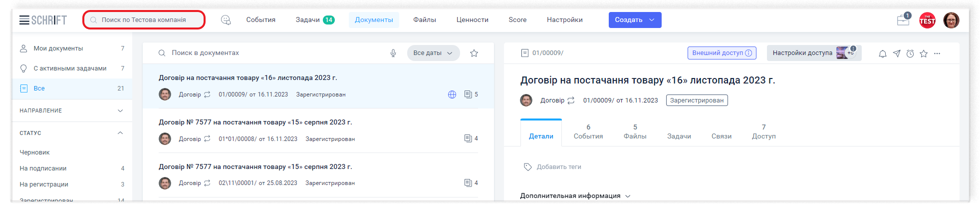Screen dimensions: 980x212
Task: Click the chat assistant icon in header
Action: [x=226, y=20]
